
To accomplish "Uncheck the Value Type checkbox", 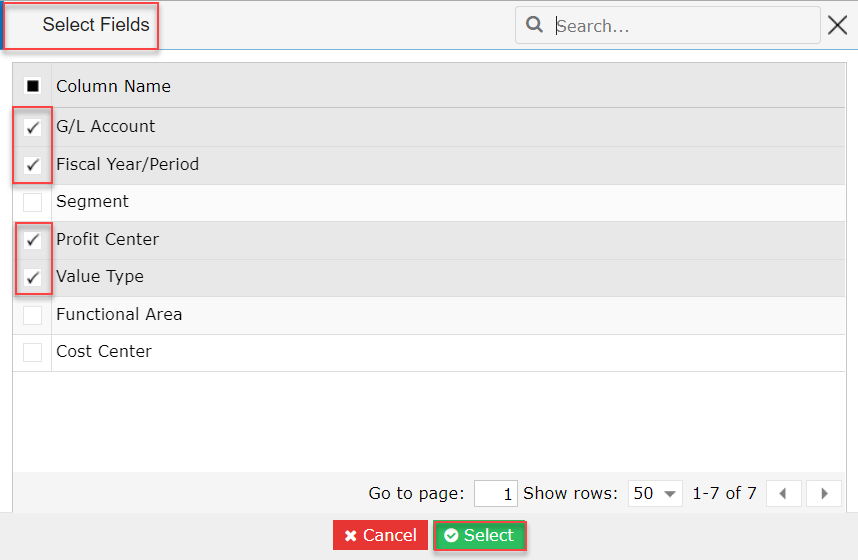I will (x=33, y=277).
